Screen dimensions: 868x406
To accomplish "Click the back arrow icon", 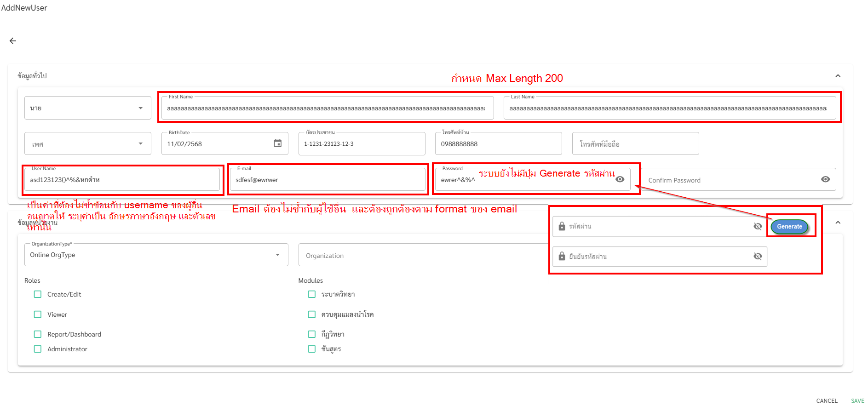I will (x=13, y=41).
